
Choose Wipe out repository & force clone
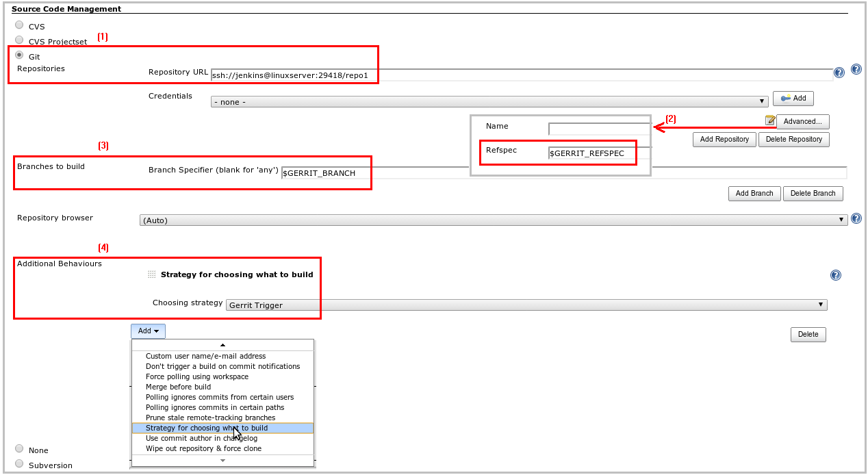click(x=222, y=448)
